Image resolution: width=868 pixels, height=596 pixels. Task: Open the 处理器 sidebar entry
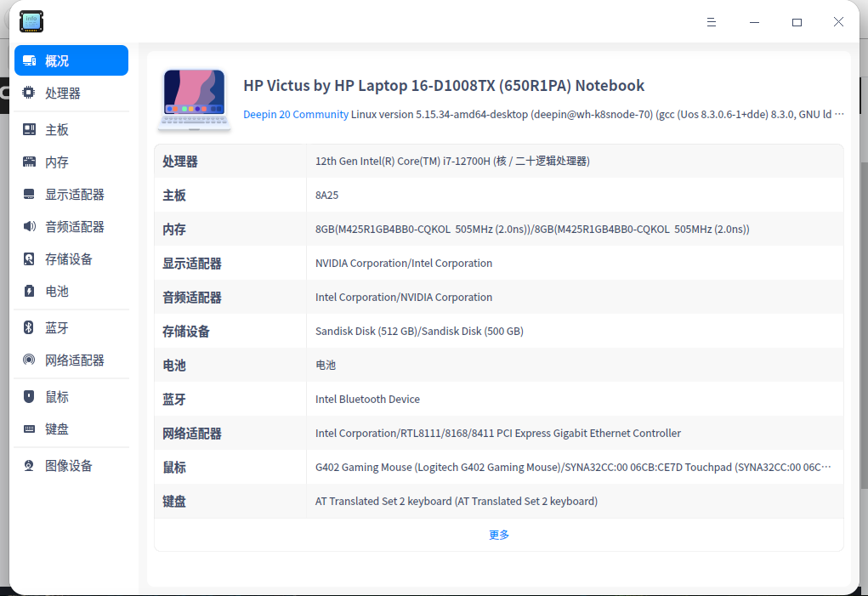tap(71, 93)
